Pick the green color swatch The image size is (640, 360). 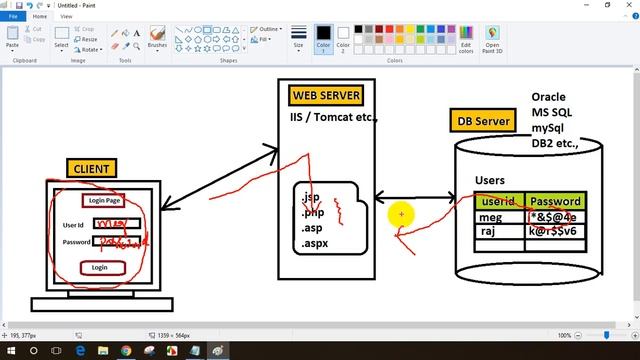click(x=420, y=29)
